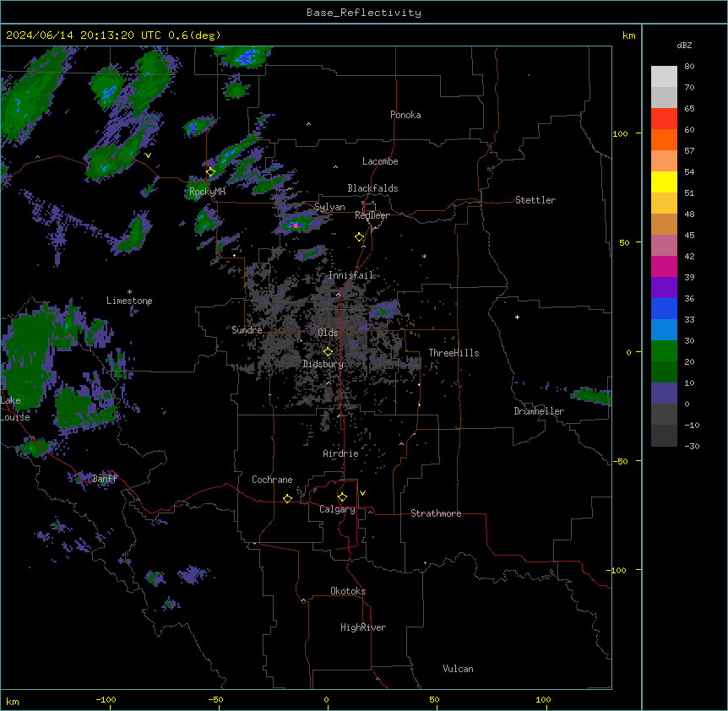728x711 pixels.
Task: Click the Stettler city label
Action: click(535, 200)
